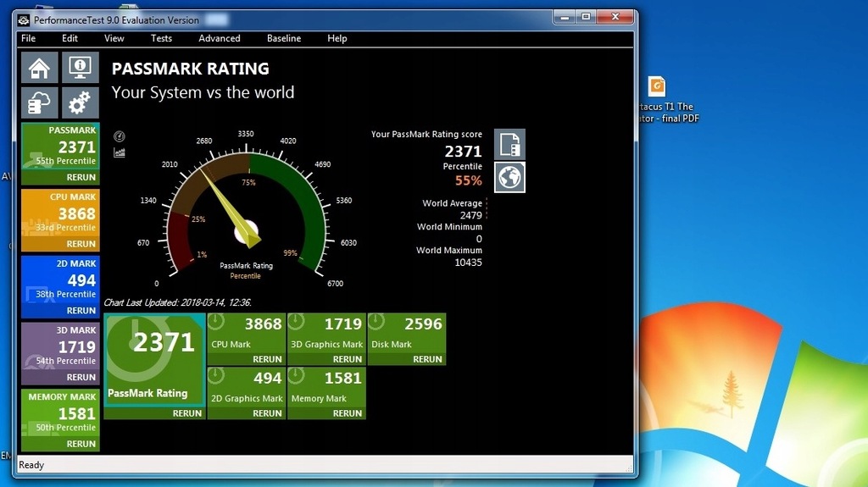The height and width of the screenshot is (487, 868).
Task: Select the MEMORY MARK 1581 sidebar tile
Action: click(x=60, y=412)
